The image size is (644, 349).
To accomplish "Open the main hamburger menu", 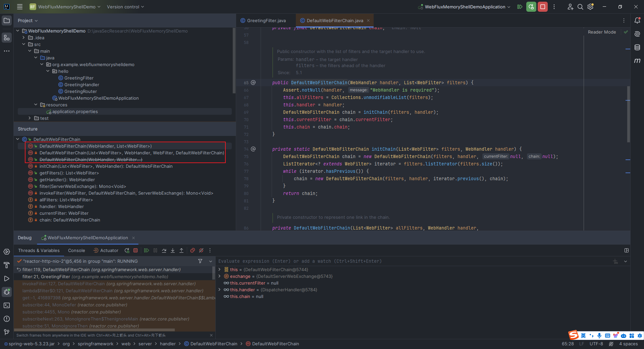I will [x=20, y=7].
